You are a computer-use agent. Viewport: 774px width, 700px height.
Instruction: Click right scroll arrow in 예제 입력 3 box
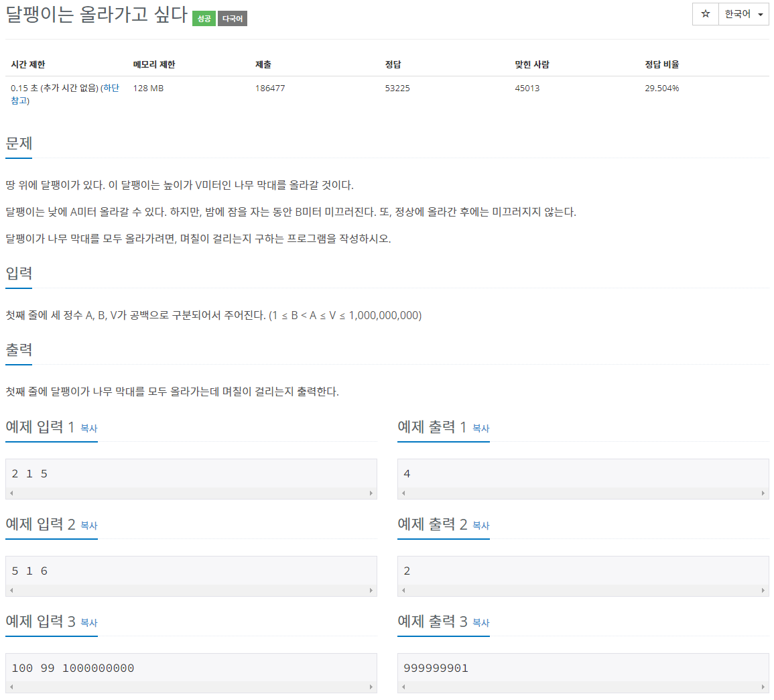[x=371, y=687]
